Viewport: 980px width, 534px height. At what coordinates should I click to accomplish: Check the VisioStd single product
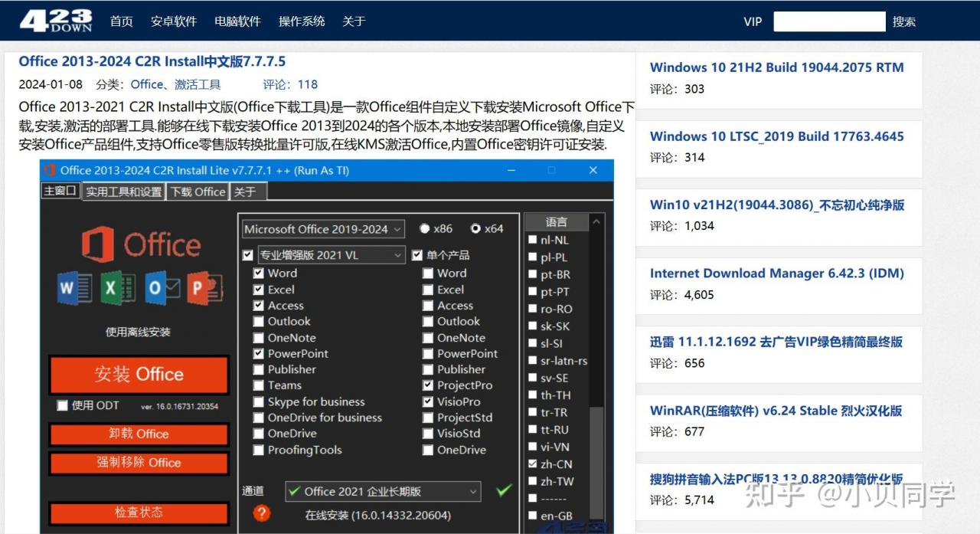coord(428,434)
